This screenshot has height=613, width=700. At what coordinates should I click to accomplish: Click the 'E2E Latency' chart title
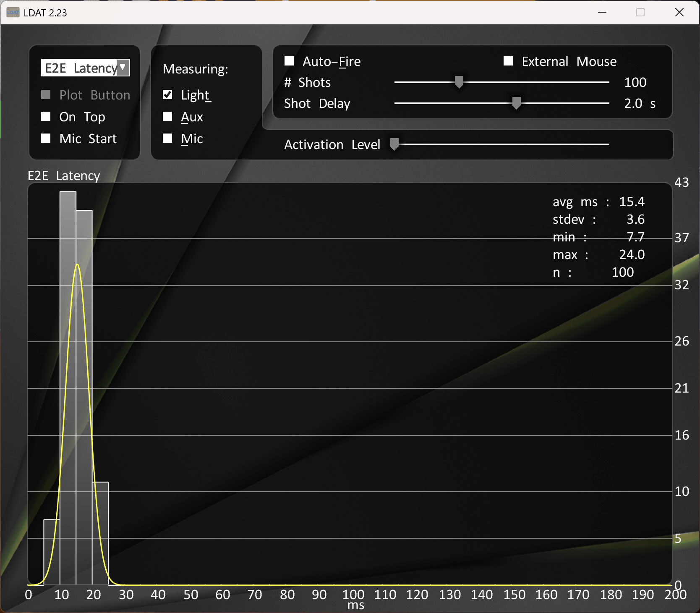pyautogui.click(x=64, y=176)
